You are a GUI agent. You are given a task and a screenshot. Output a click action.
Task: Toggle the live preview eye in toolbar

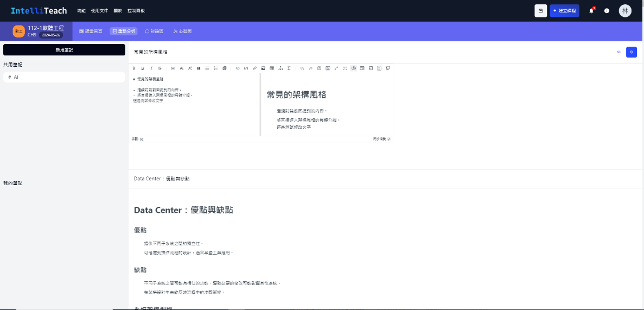[x=354, y=68]
